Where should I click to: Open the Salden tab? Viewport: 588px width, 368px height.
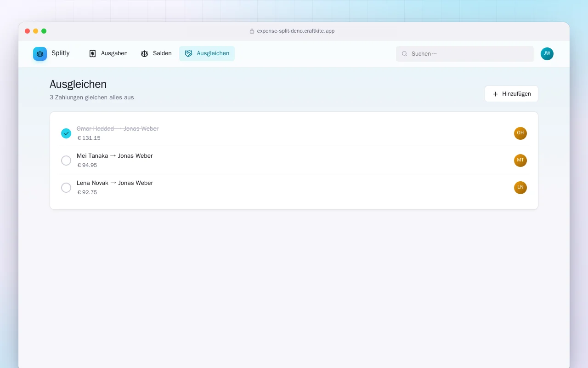coord(156,53)
